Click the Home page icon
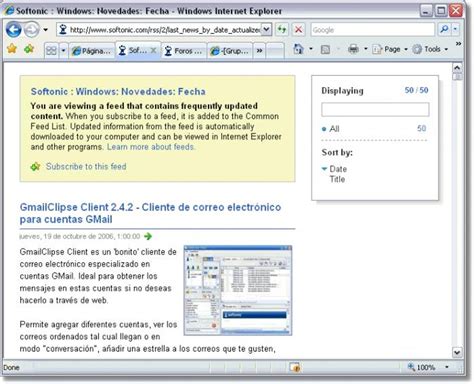The height and width of the screenshot is (384, 474). (x=298, y=49)
